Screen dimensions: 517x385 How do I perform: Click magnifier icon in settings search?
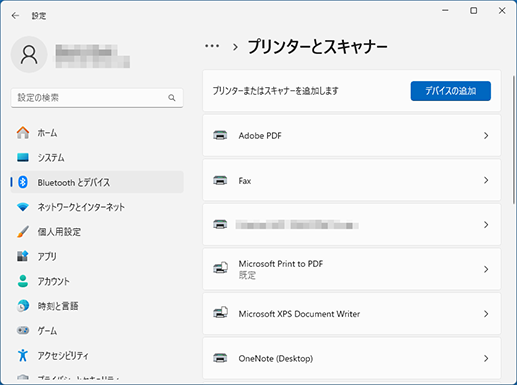[172, 98]
